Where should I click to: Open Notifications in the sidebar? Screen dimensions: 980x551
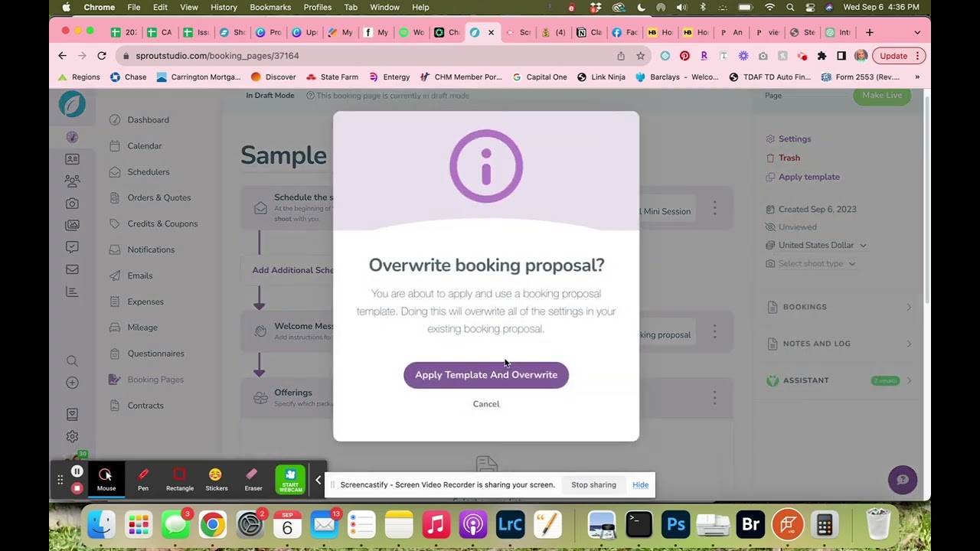coord(151,250)
